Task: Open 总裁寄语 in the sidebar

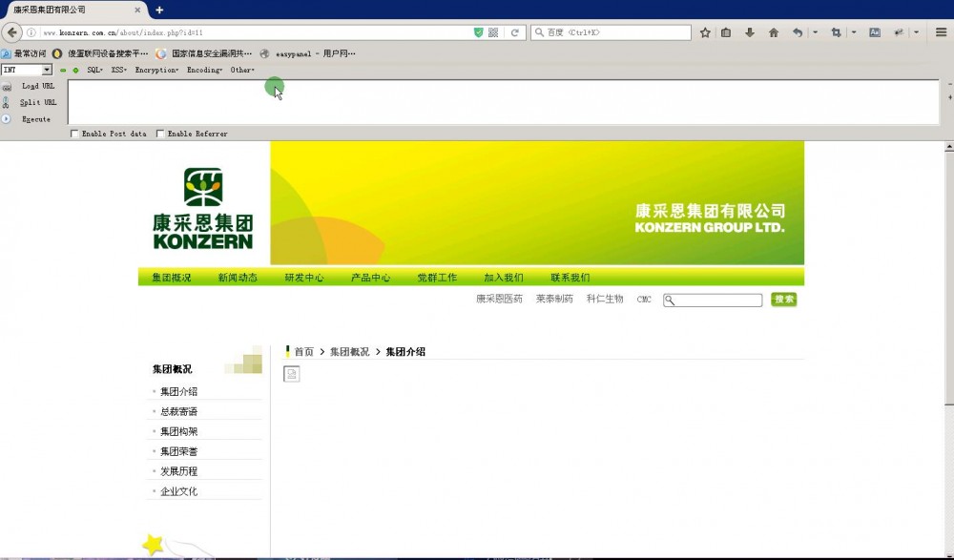Action: [179, 411]
